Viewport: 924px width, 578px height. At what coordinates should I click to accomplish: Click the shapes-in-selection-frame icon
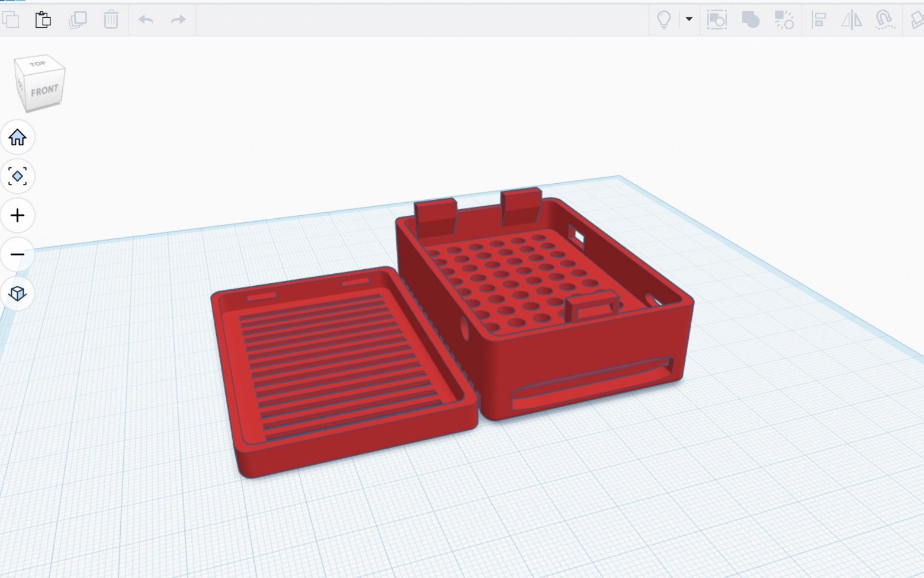(717, 20)
